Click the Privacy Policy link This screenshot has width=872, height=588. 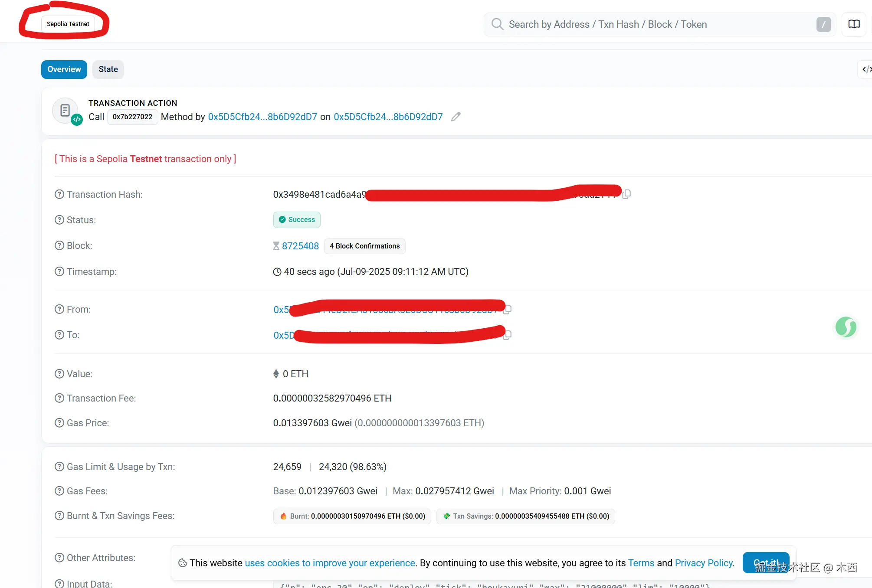704,563
